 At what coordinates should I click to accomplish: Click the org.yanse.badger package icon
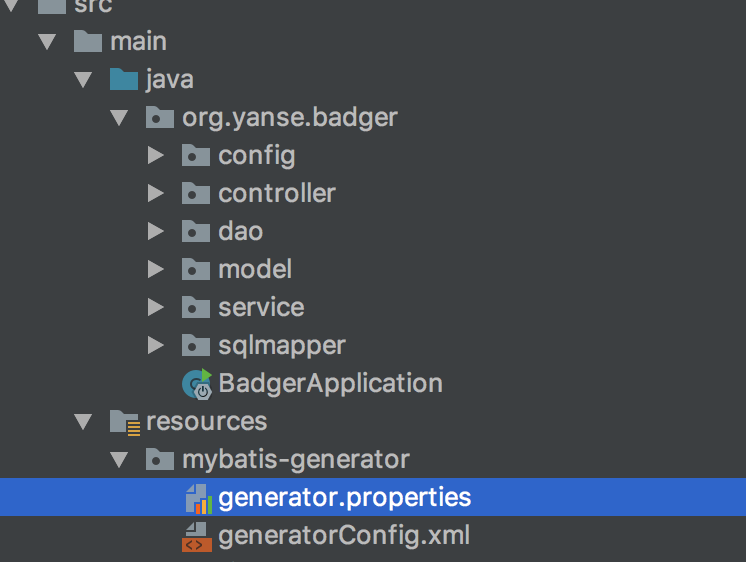(x=160, y=117)
